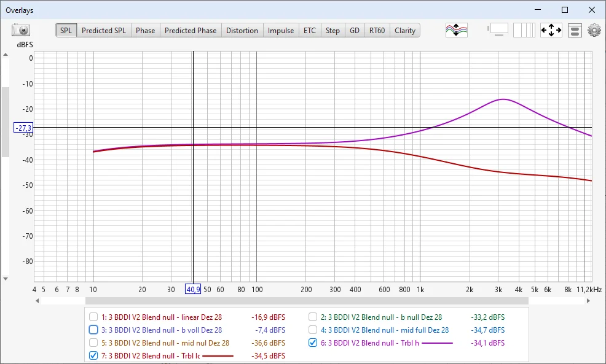Viewport: 606px width, 364px height.
Task: Click the dBFS axis up arrow
Action: tap(6, 55)
